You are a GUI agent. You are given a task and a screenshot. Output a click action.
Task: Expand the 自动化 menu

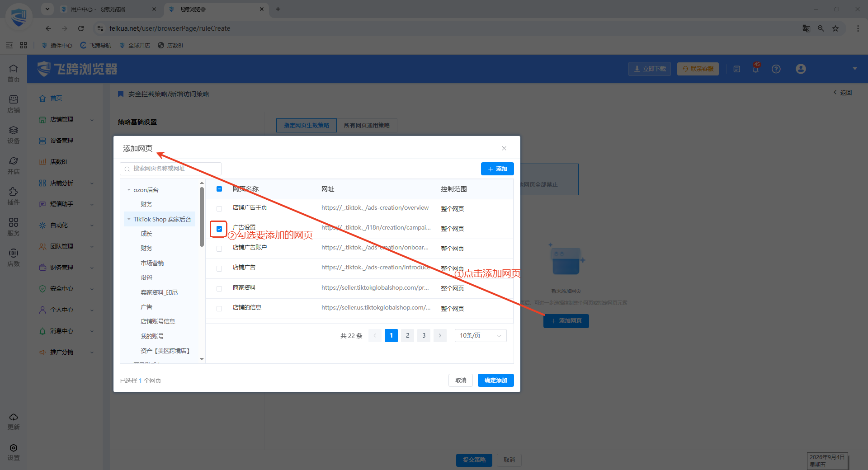click(x=66, y=225)
